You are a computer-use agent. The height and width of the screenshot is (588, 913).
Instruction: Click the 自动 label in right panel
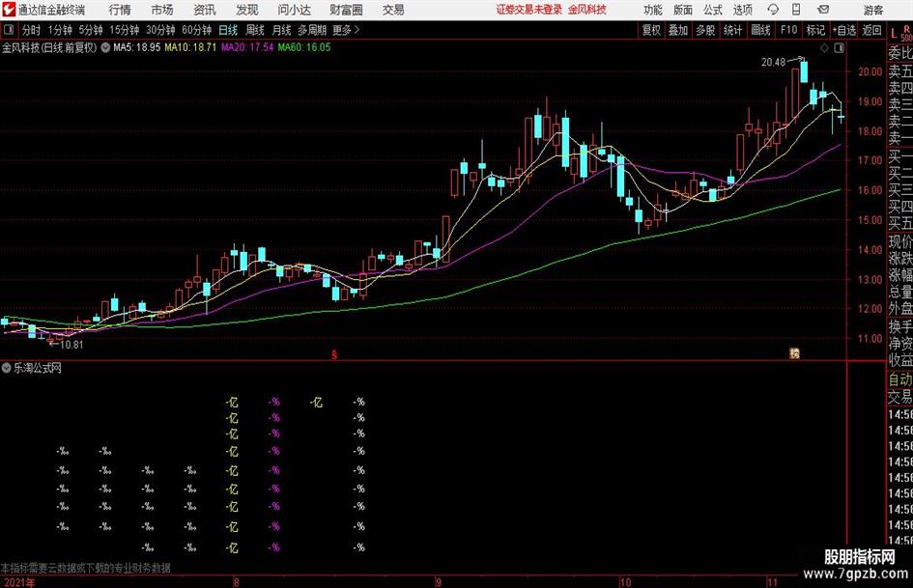pyautogui.click(x=900, y=380)
